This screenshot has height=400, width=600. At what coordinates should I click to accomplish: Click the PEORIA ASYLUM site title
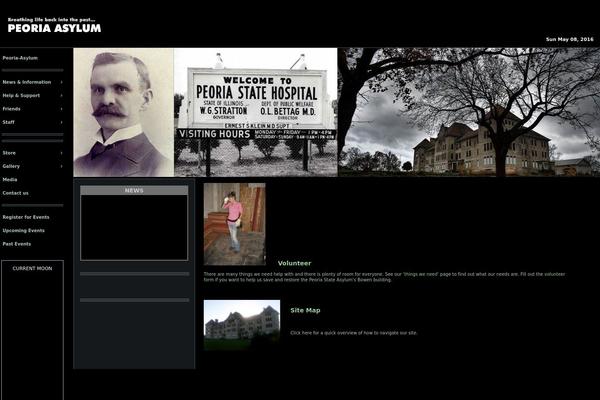pos(54,28)
